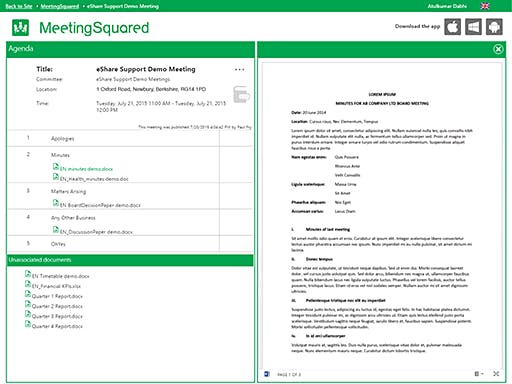
Task: Open the user name account menu
Action: pyautogui.click(x=447, y=6)
